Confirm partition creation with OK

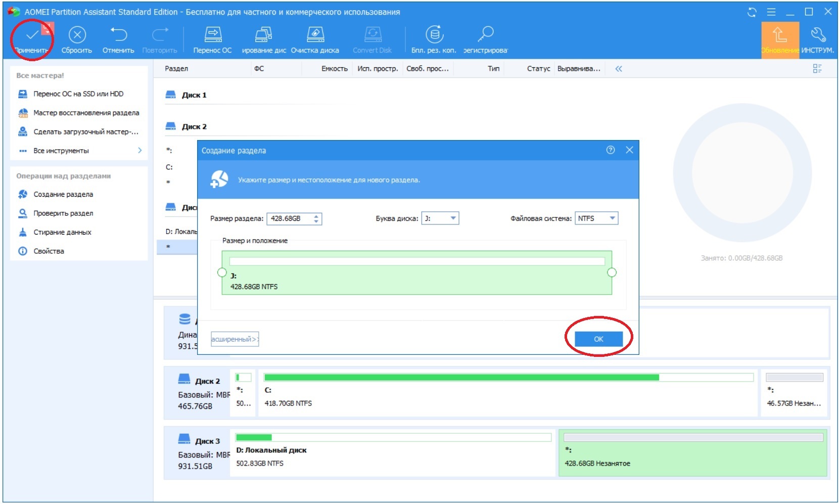598,339
